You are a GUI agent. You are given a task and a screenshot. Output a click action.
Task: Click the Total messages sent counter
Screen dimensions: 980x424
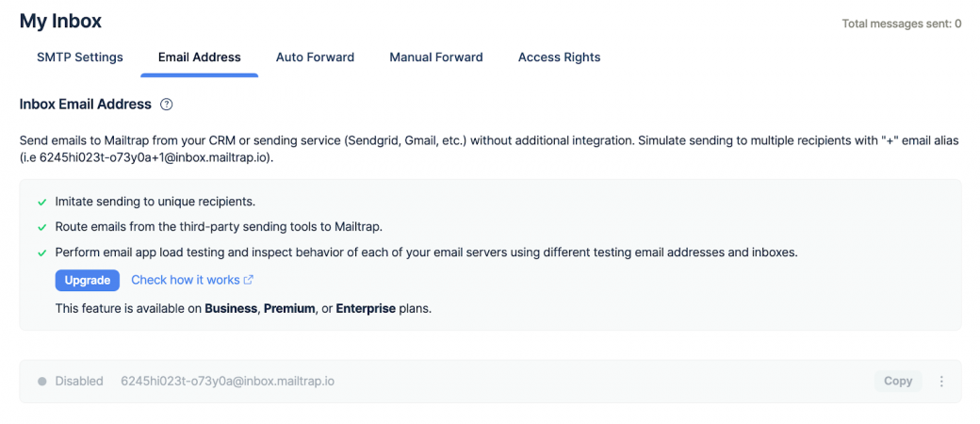901,24
